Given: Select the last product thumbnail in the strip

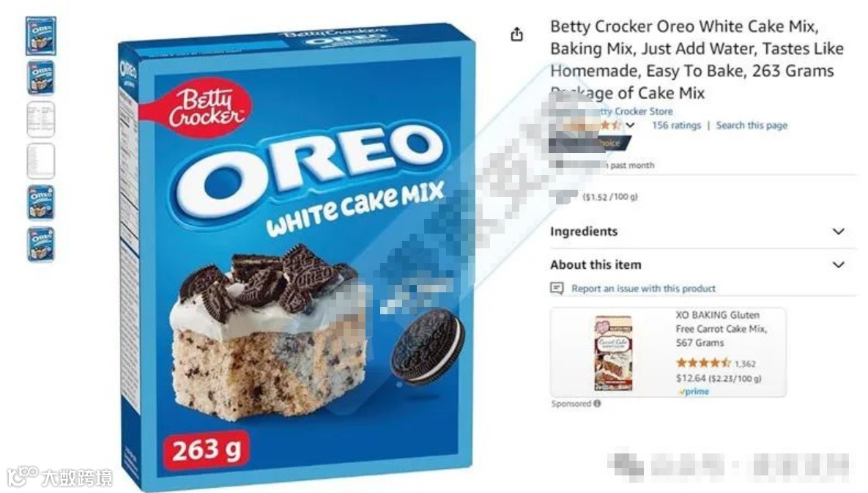Looking at the screenshot, I should (40, 244).
